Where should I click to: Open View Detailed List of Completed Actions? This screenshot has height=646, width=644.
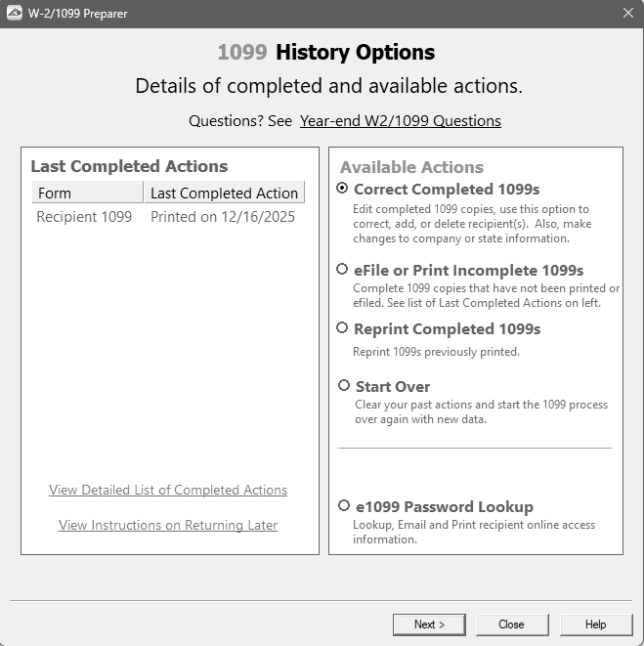click(168, 490)
